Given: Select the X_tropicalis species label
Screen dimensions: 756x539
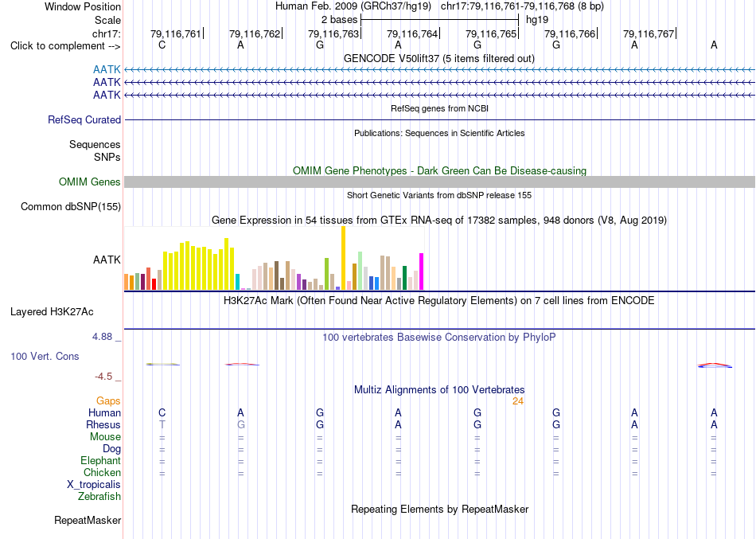Looking at the screenshot, I should tap(94, 485).
